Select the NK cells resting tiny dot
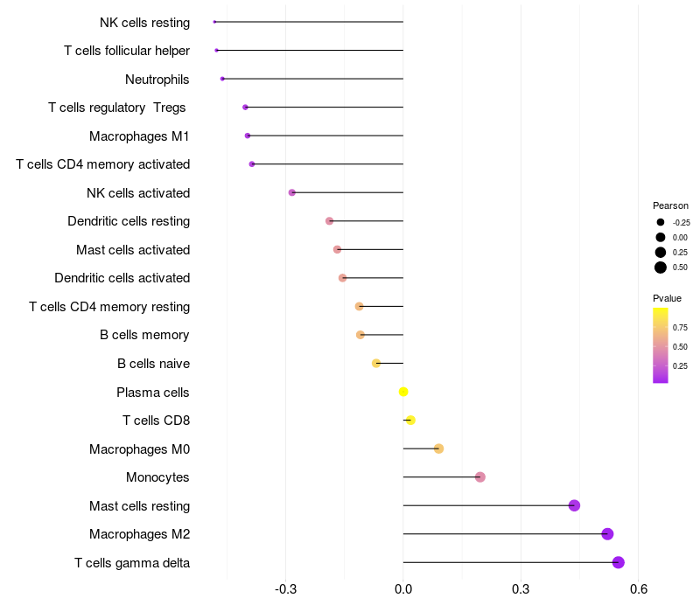This screenshot has height=612, width=700. pyautogui.click(x=214, y=22)
